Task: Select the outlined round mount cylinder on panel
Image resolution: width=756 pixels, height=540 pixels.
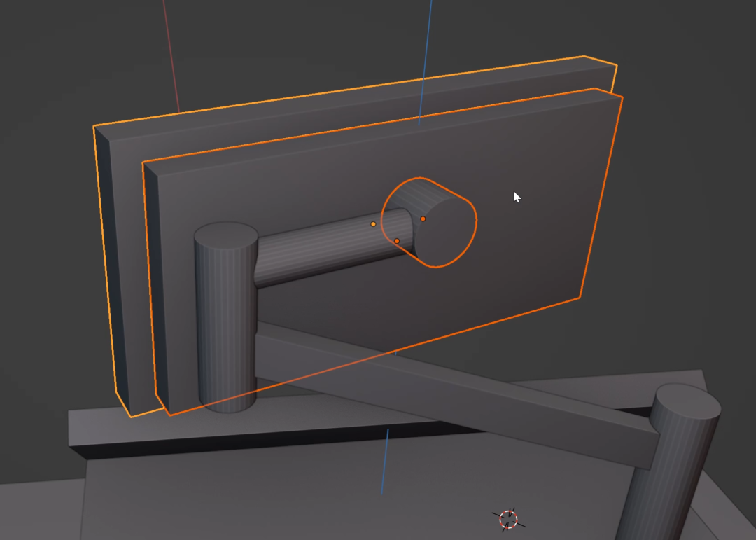Action: 444,232
